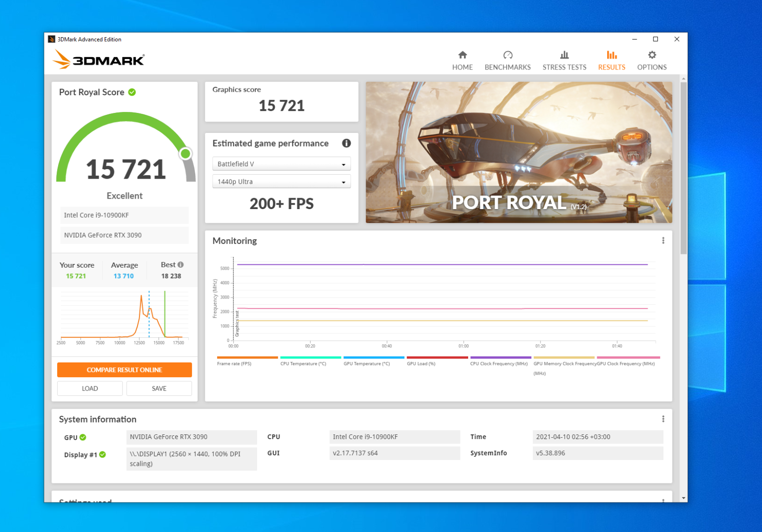This screenshot has width=762, height=532.
Task: Click the info icon beside Estimated game performance
Action: [346, 143]
